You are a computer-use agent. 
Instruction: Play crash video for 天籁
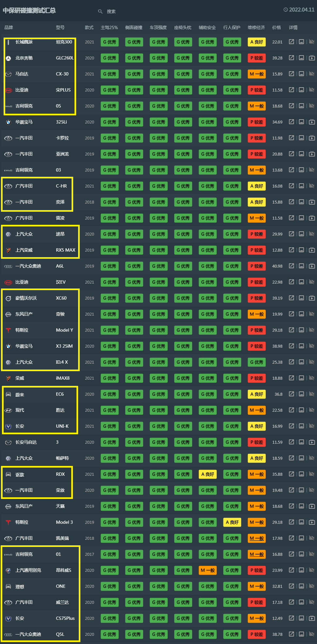coord(312,506)
